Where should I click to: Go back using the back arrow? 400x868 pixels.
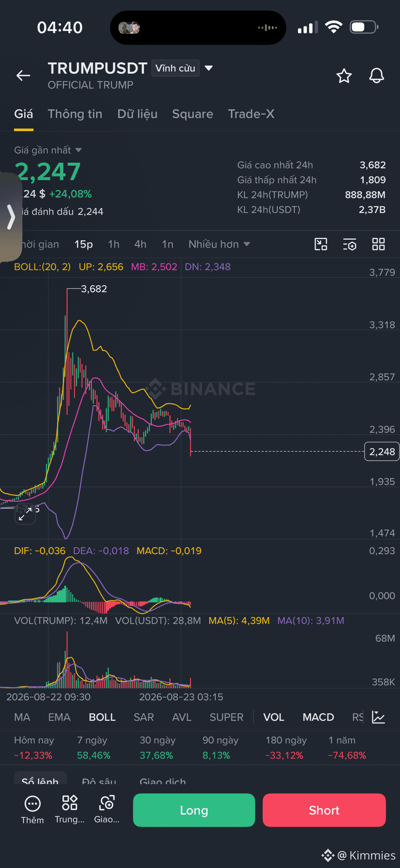pyautogui.click(x=23, y=75)
